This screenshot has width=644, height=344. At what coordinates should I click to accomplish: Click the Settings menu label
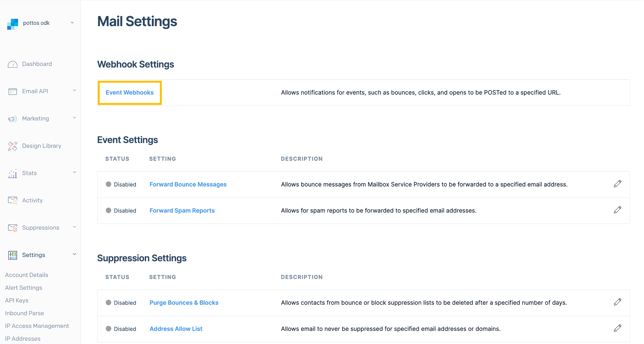(x=33, y=255)
